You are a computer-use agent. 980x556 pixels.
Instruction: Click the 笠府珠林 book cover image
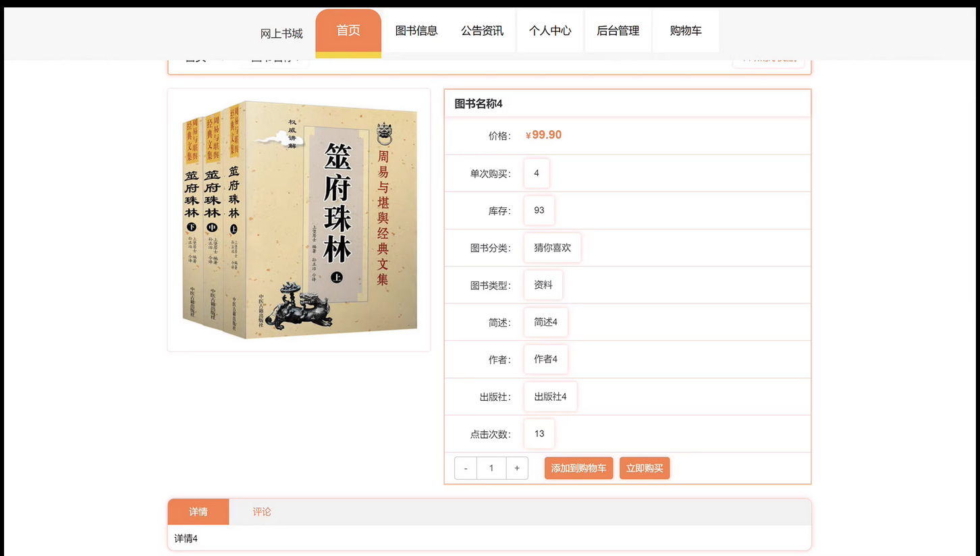pyautogui.click(x=299, y=220)
